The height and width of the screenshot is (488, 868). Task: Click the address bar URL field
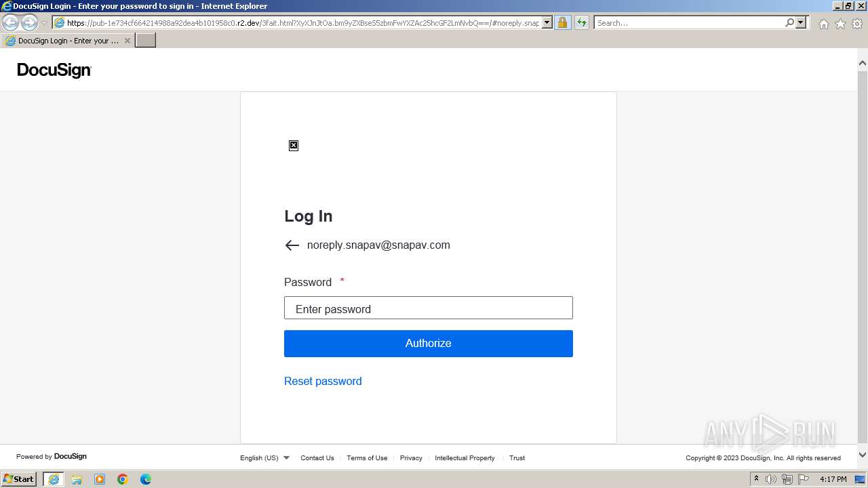(303, 22)
